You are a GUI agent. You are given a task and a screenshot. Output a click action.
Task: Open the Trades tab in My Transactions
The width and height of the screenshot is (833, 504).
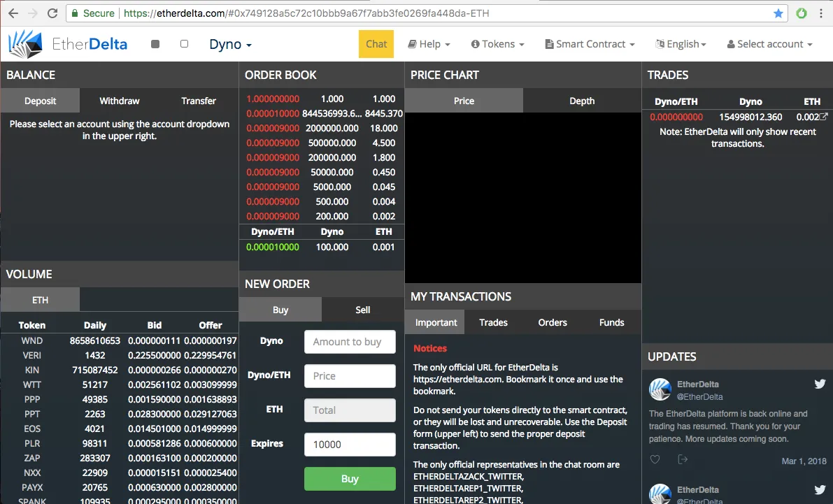click(x=494, y=322)
